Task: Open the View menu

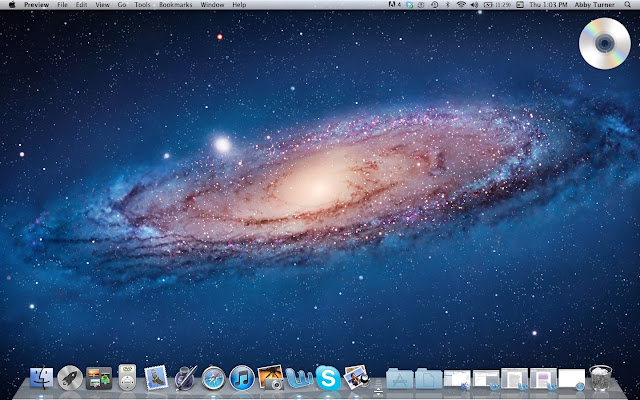Action: pos(102,5)
